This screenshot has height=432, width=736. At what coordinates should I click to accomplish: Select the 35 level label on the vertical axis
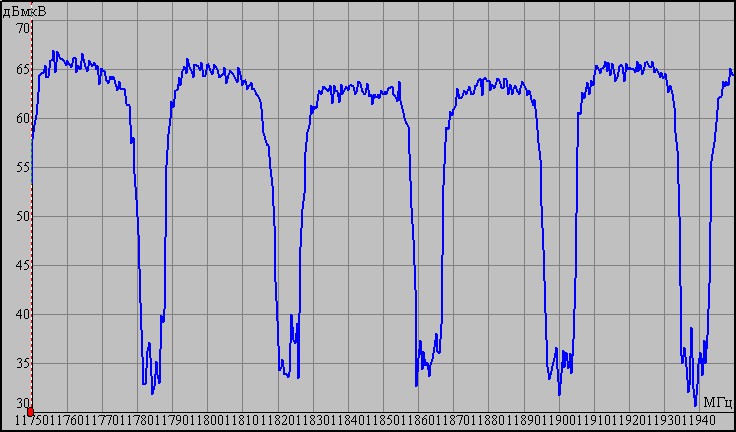pyautogui.click(x=22, y=364)
